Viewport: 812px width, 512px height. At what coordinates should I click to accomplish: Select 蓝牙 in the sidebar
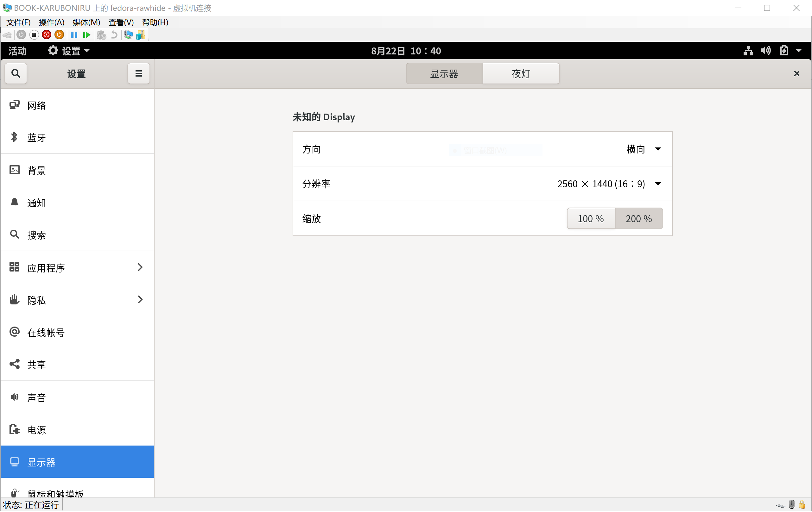click(77, 137)
